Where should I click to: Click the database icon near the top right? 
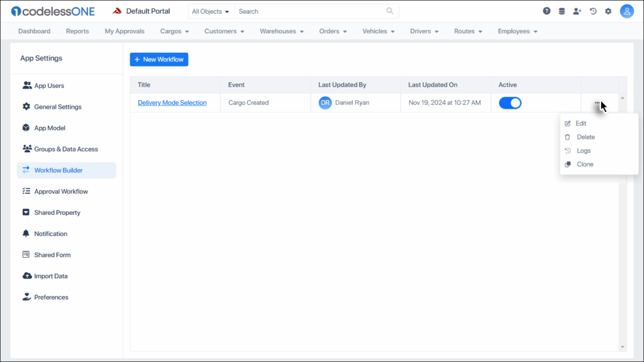(x=562, y=11)
